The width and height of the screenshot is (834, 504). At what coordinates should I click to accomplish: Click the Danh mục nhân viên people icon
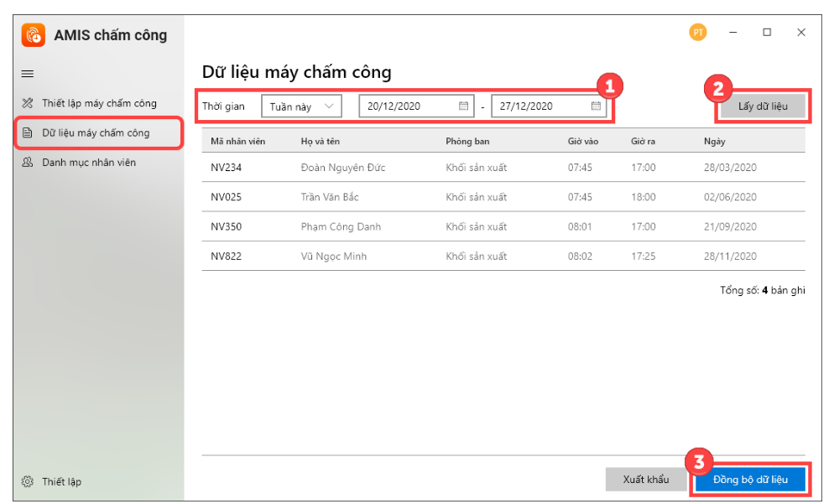pos(27,162)
